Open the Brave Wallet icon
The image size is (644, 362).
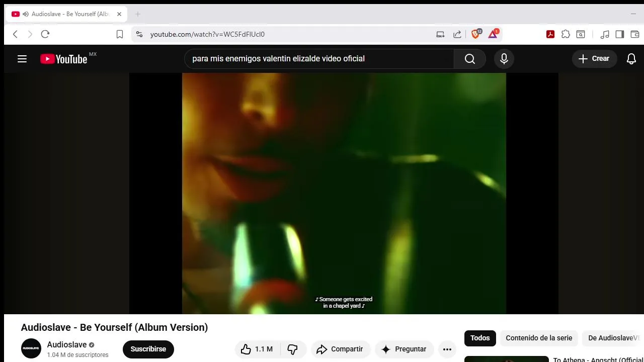[x=635, y=34]
